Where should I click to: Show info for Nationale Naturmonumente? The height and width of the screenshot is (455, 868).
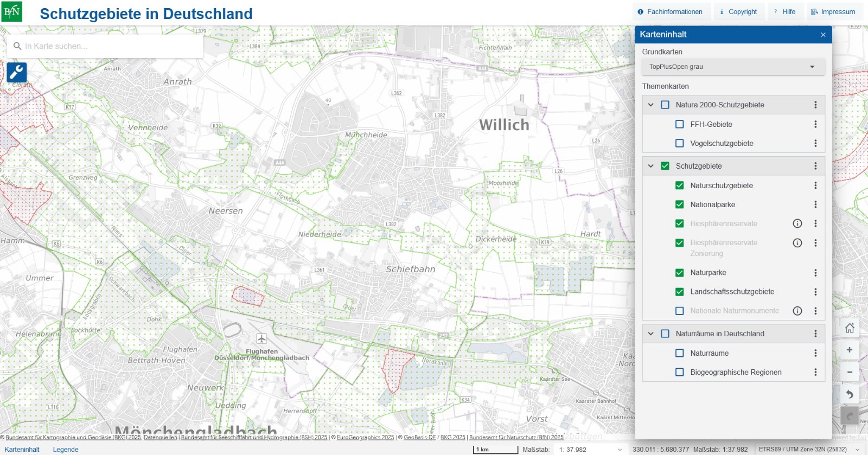tap(797, 311)
